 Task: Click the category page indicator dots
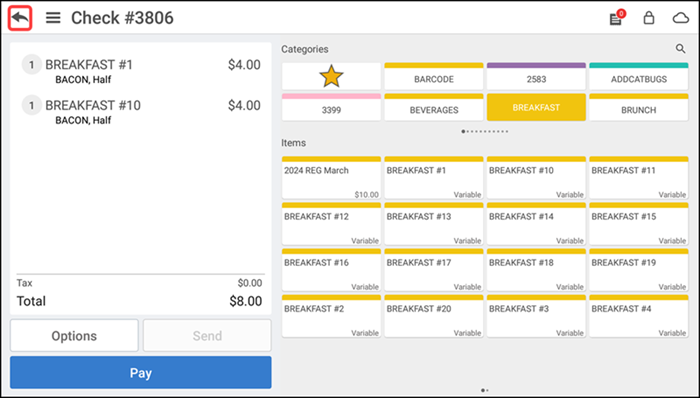tap(485, 131)
